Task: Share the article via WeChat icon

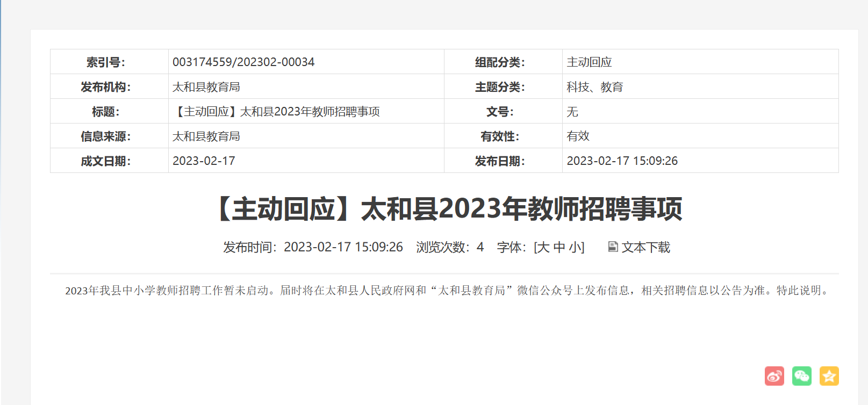Action: tap(801, 376)
